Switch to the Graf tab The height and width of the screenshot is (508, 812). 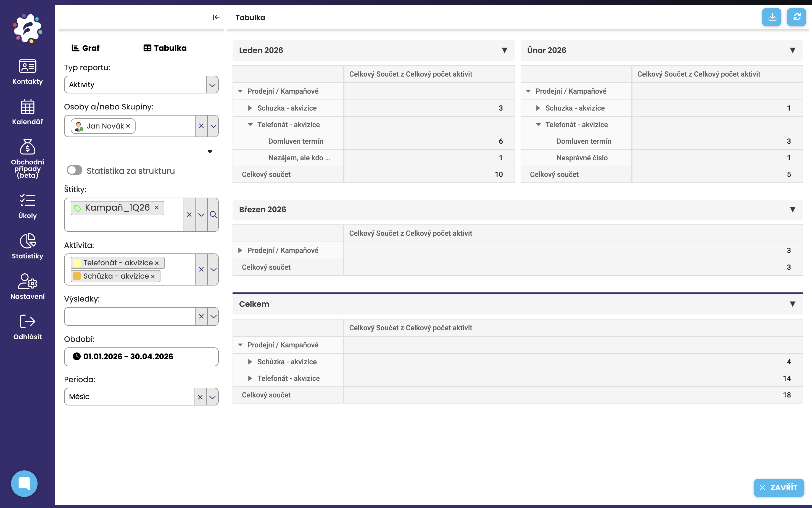click(86, 48)
